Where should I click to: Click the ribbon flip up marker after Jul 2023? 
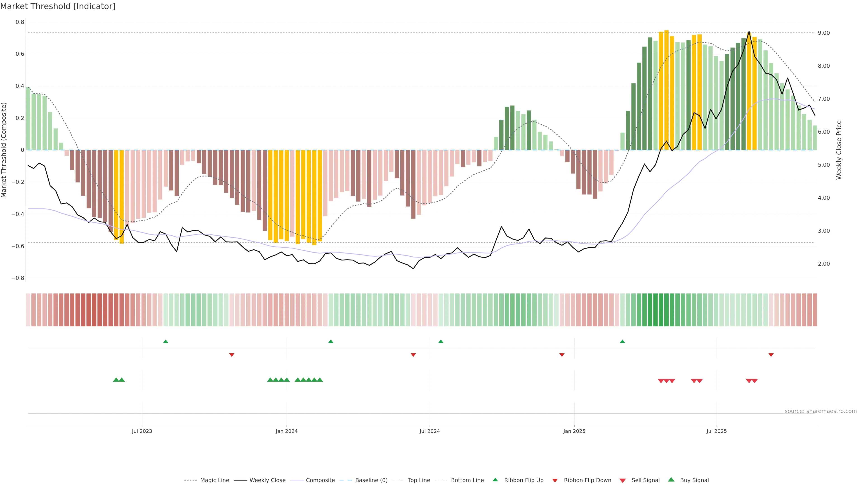point(165,342)
